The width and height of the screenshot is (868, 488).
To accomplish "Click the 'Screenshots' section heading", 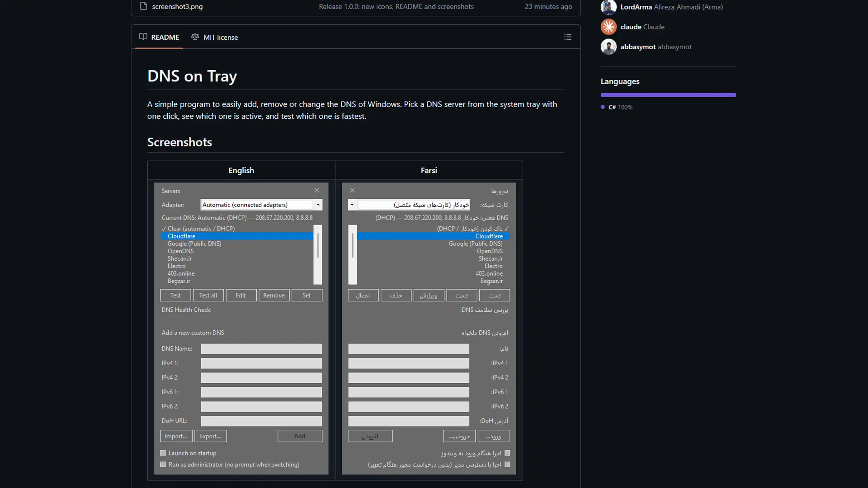I will click(179, 142).
